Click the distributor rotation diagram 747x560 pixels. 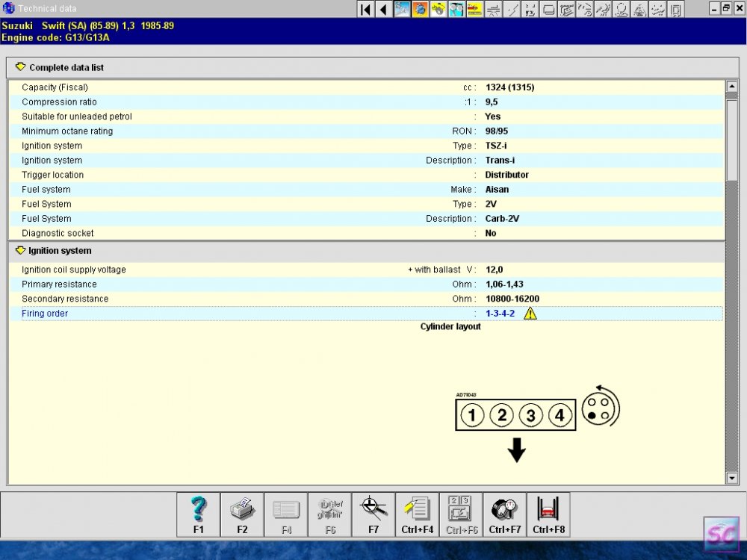point(601,407)
